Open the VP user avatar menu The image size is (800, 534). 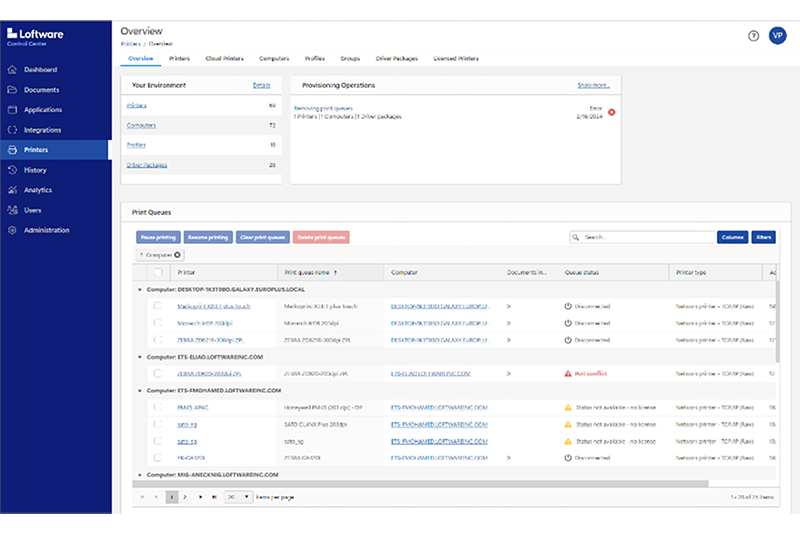point(778,36)
